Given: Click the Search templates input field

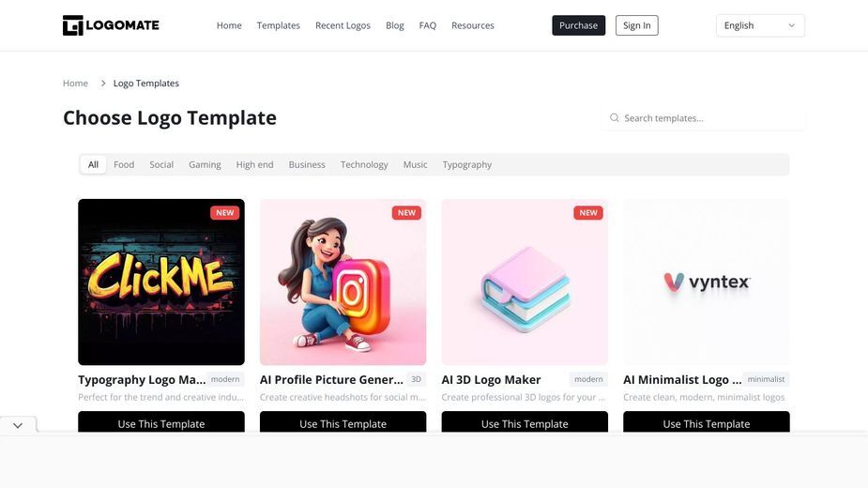Looking at the screenshot, I should click(x=703, y=118).
